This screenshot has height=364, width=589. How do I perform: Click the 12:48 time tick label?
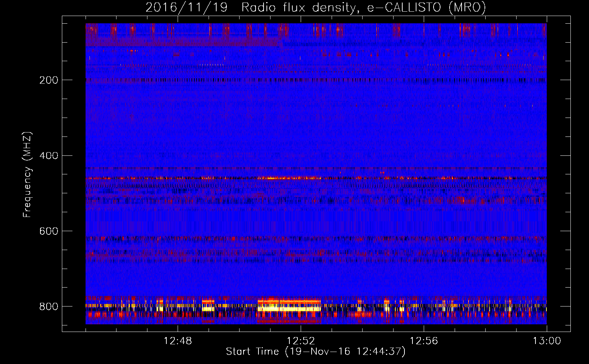pos(178,341)
